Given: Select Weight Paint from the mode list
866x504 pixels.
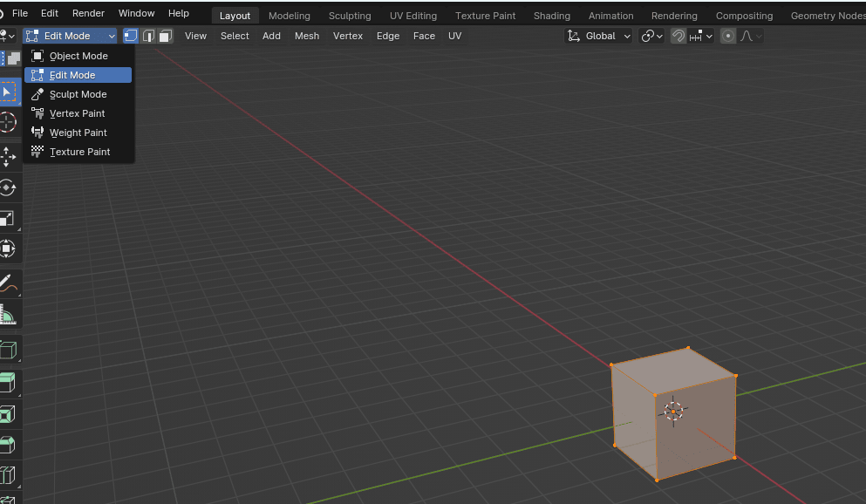Looking at the screenshot, I should click(x=78, y=133).
